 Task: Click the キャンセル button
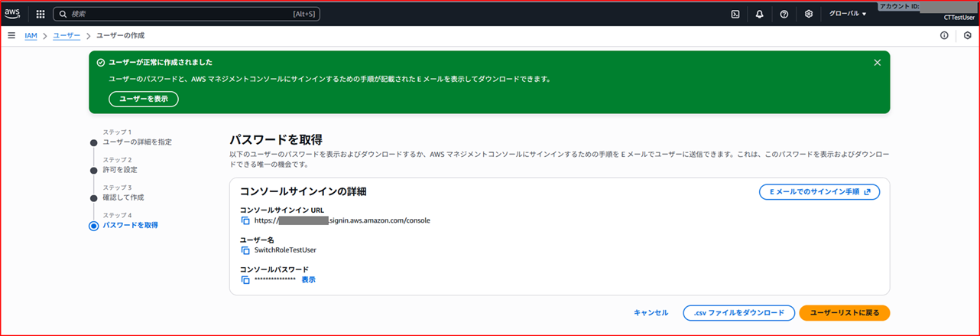pos(651,313)
